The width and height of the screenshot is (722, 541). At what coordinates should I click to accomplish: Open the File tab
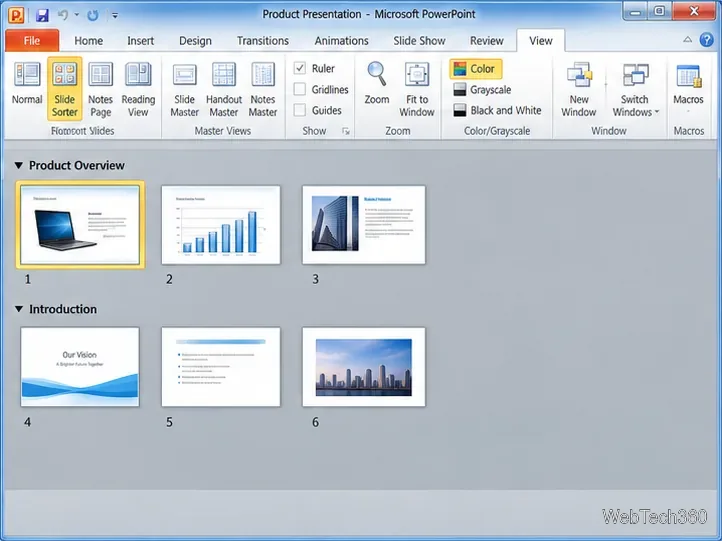(x=32, y=41)
